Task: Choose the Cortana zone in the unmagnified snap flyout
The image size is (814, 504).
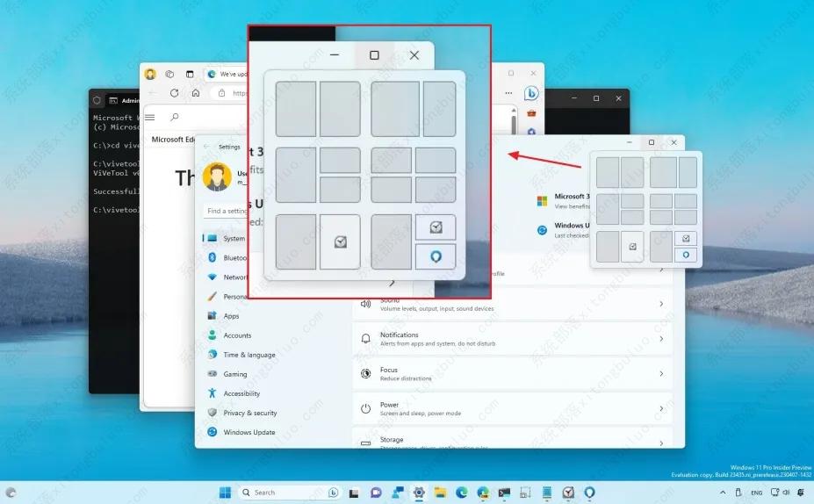Action: pyautogui.click(x=686, y=255)
